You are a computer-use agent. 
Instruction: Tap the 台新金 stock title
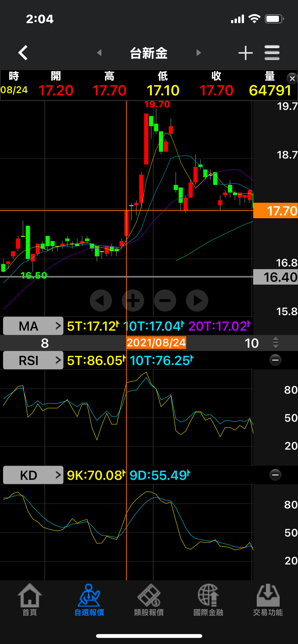149,53
